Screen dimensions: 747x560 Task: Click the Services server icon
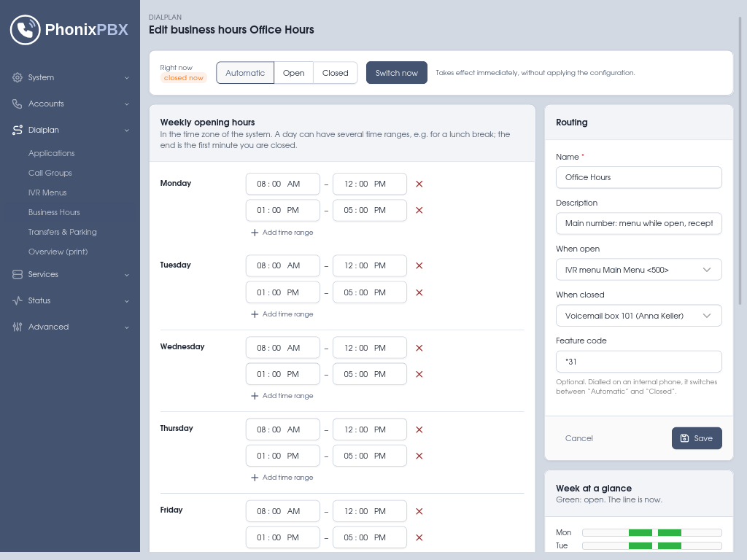pos(18,274)
